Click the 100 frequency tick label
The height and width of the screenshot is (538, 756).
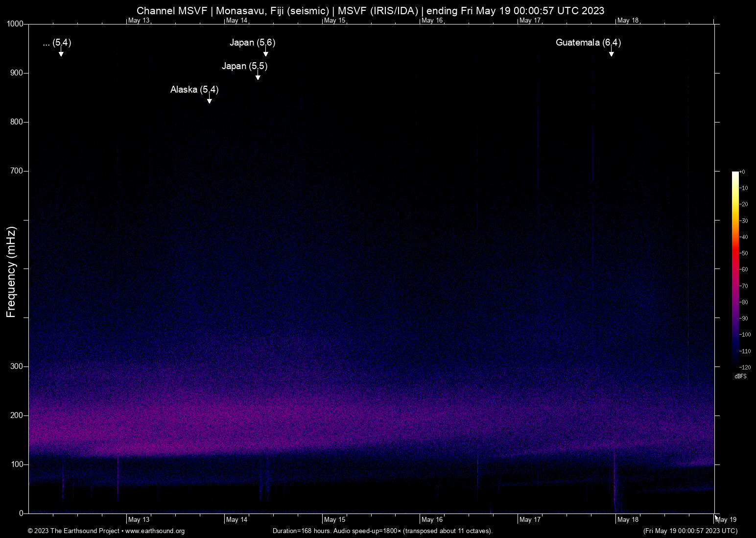(17, 465)
